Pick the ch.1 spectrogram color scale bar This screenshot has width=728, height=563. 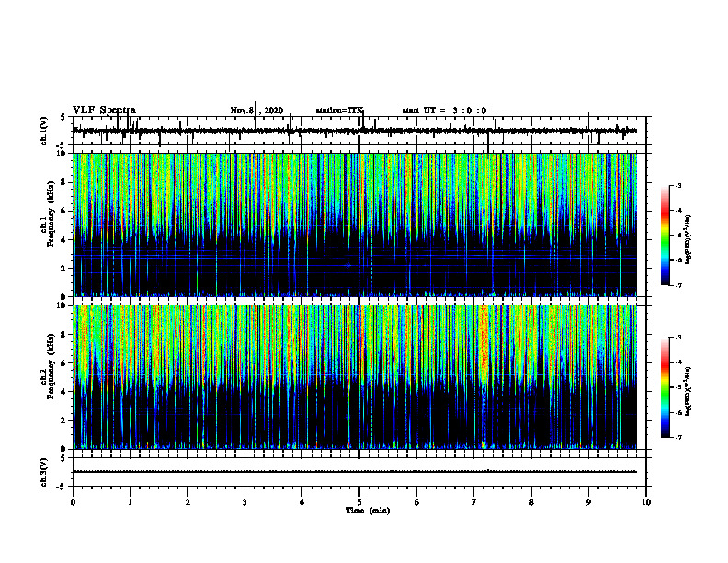[x=665, y=236]
